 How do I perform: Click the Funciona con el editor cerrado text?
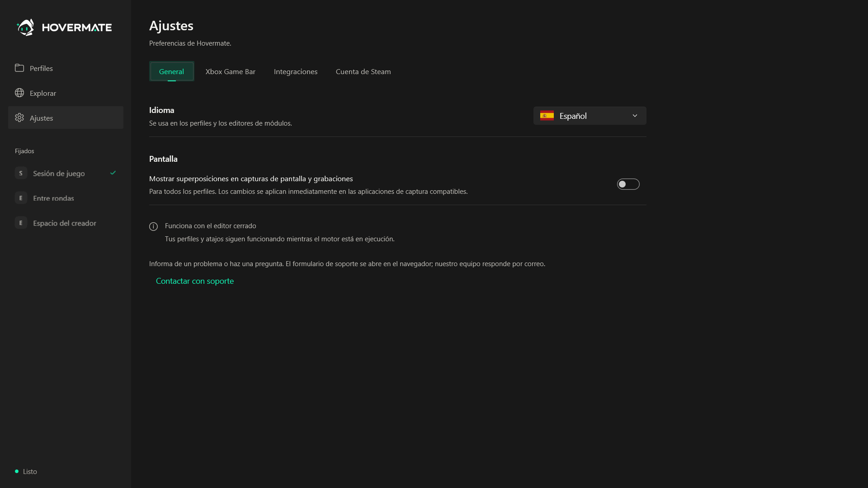click(x=211, y=225)
